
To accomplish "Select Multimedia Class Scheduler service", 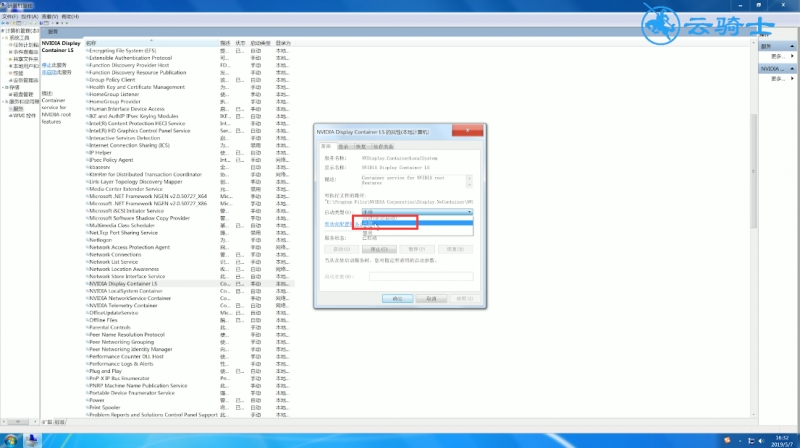I will click(x=122, y=226).
